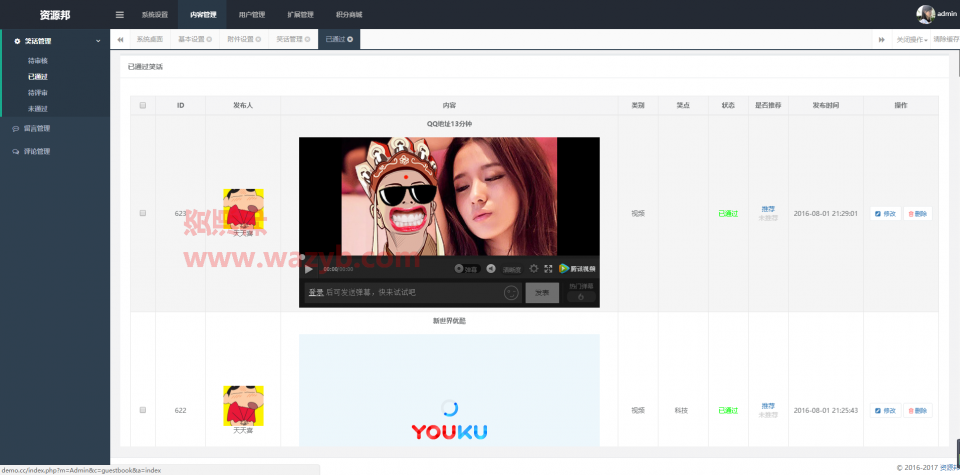The width and height of the screenshot is (960, 475).
Task: Select 已通过 in the sidebar
Action: point(38,77)
